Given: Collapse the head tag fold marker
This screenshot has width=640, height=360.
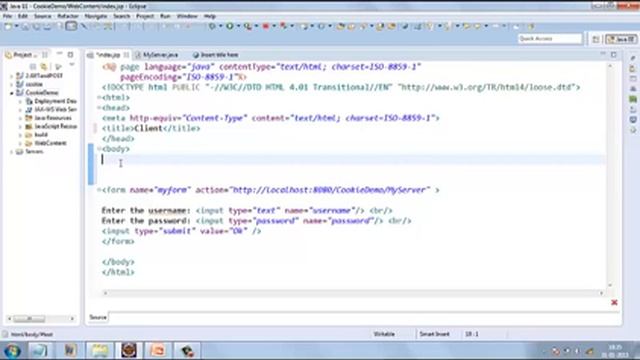Looking at the screenshot, I should (99, 108).
